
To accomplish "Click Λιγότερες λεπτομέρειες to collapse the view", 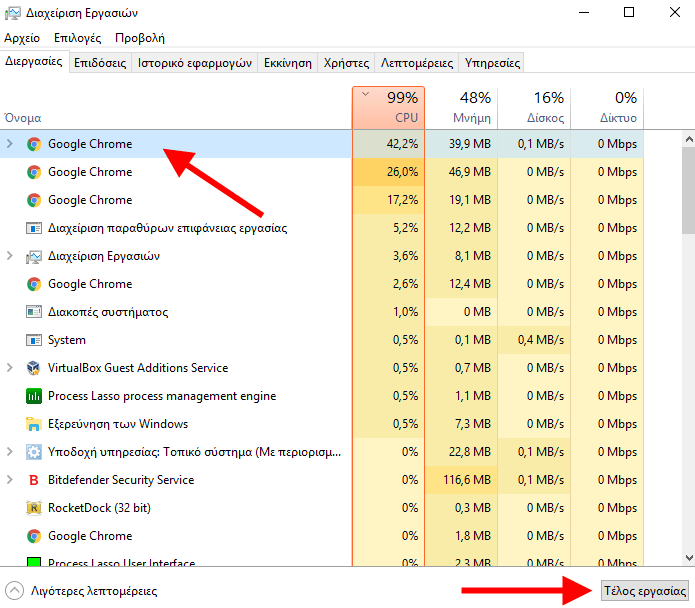I will [x=81, y=591].
